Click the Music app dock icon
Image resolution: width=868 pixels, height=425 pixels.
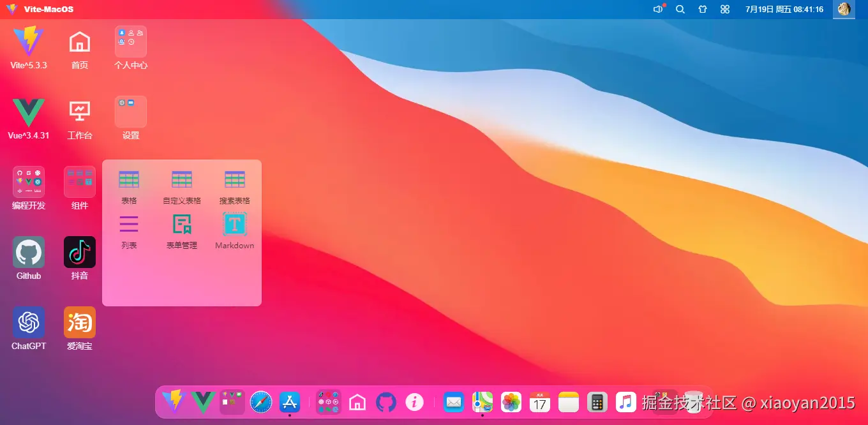626,402
